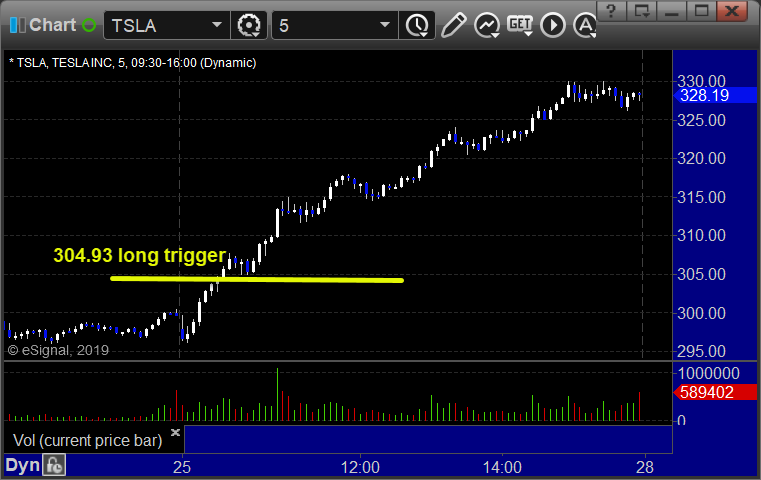This screenshot has height=480, width=761.
Task: Toggle the fe lock icon at bottom
Action: (54, 465)
